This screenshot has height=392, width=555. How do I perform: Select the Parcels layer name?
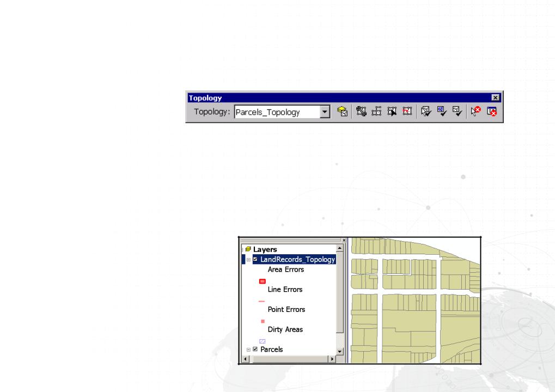coord(271,349)
